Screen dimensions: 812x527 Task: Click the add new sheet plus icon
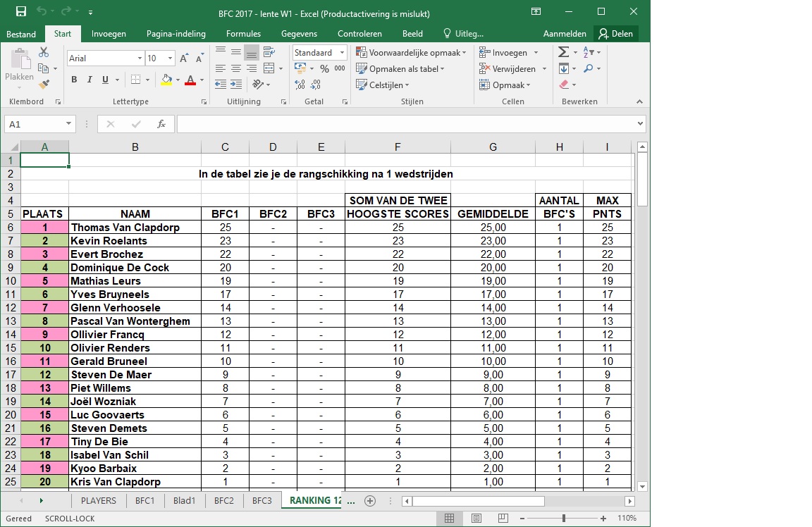coord(369,501)
